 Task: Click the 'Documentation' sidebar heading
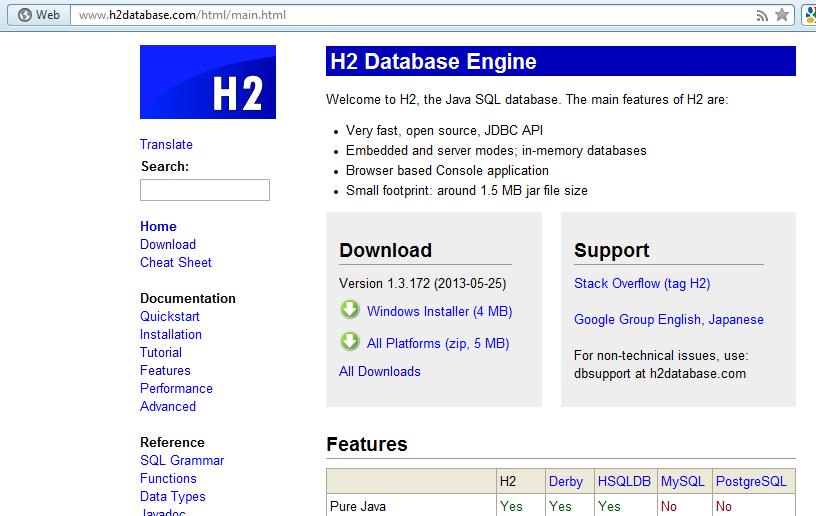187,299
